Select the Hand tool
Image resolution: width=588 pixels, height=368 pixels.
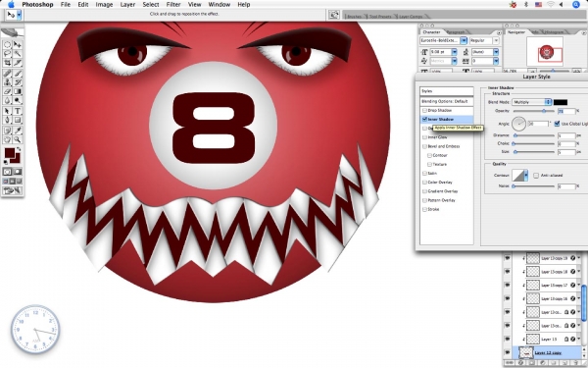[7, 139]
